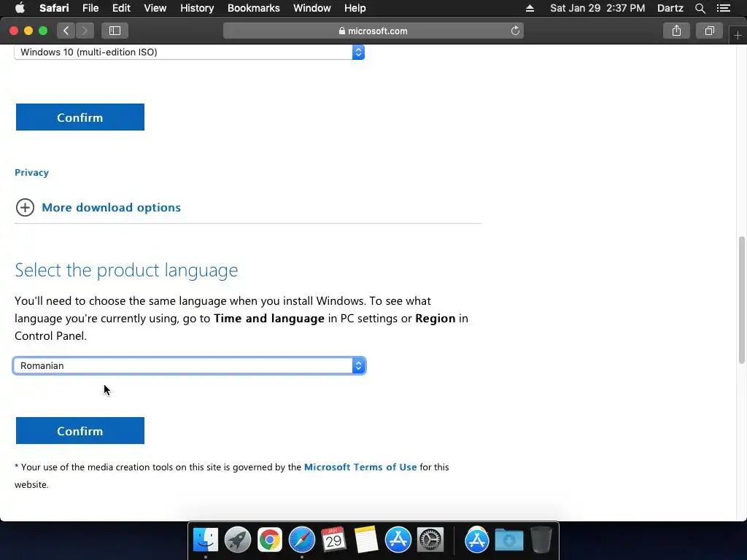Click the date and time in menu bar
This screenshot has width=747, height=560.
(x=597, y=8)
